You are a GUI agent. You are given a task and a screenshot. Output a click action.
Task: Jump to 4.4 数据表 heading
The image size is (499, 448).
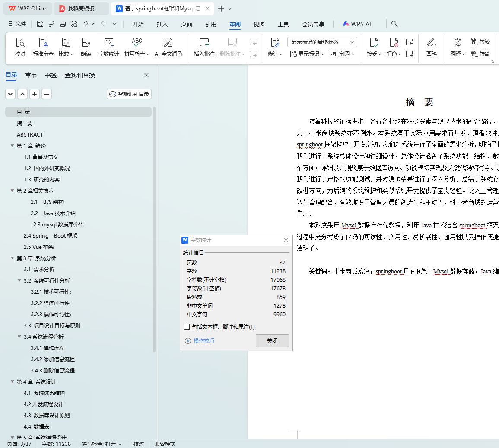37,427
